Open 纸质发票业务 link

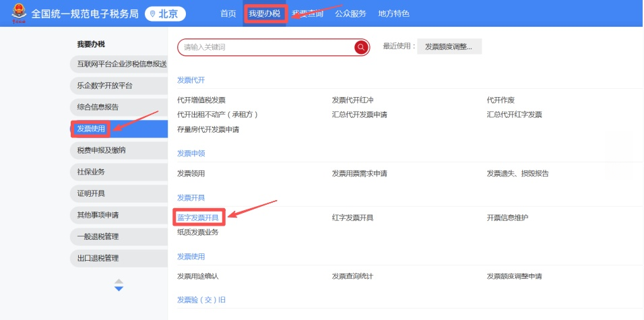(198, 232)
